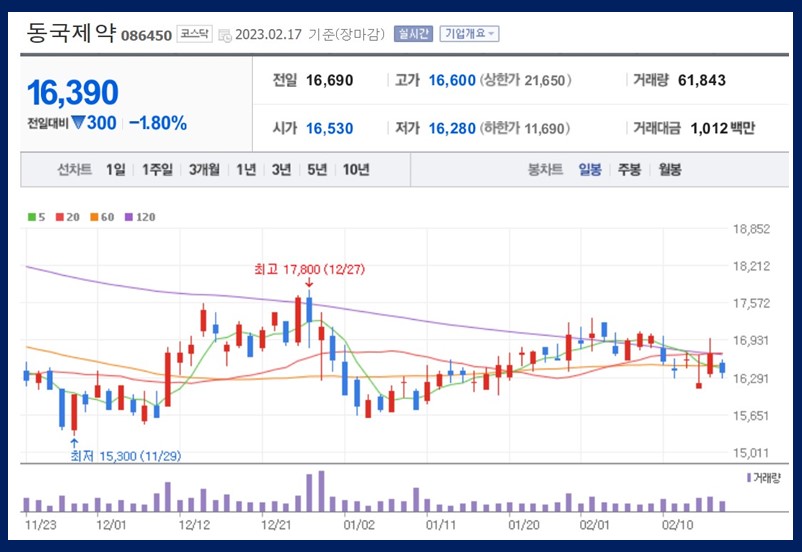802x552 pixels.
Task: Switch to the 주봉 weekly candle chart
Action: [629, 169]
